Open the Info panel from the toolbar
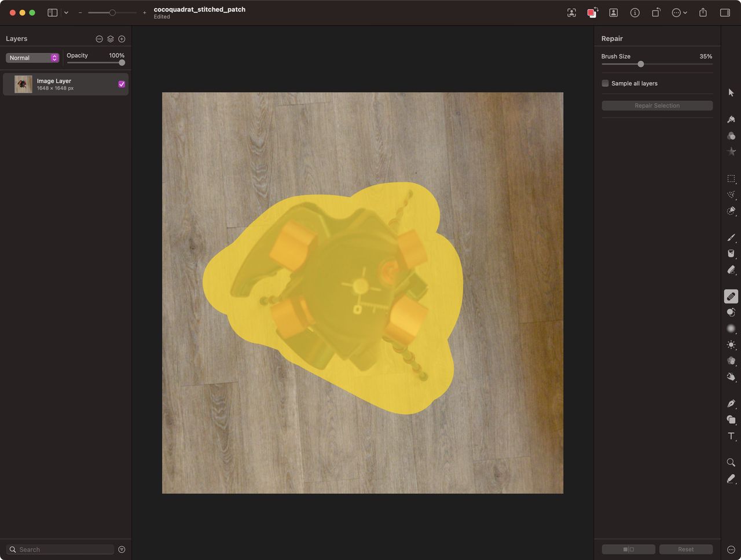This screenshot has height=560, width=741. (x=634, y=12)
